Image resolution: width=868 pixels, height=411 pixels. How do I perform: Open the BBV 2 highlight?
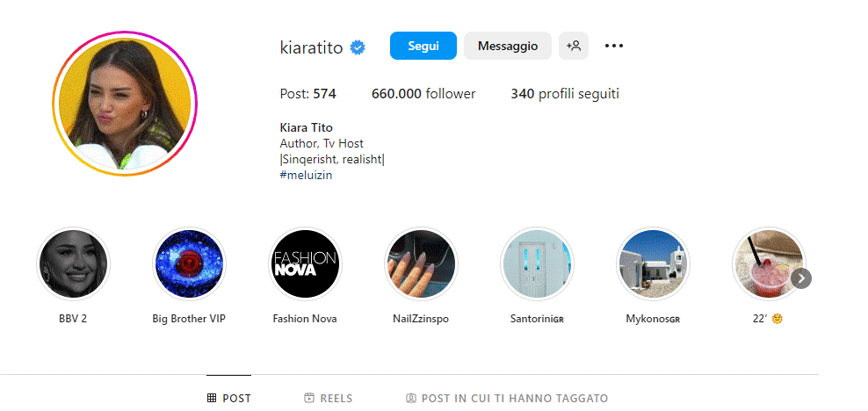pyautogui.click(x=73, y=263)
